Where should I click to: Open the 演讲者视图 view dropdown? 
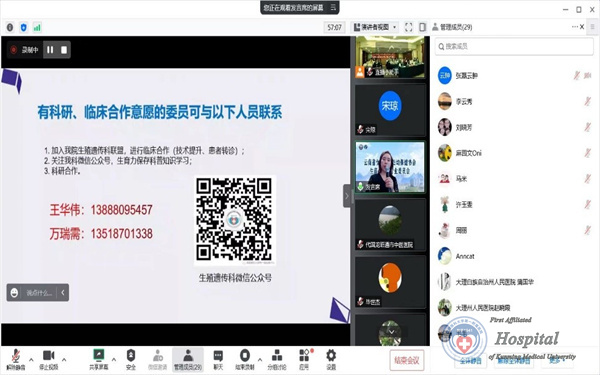tap(375, 27)
